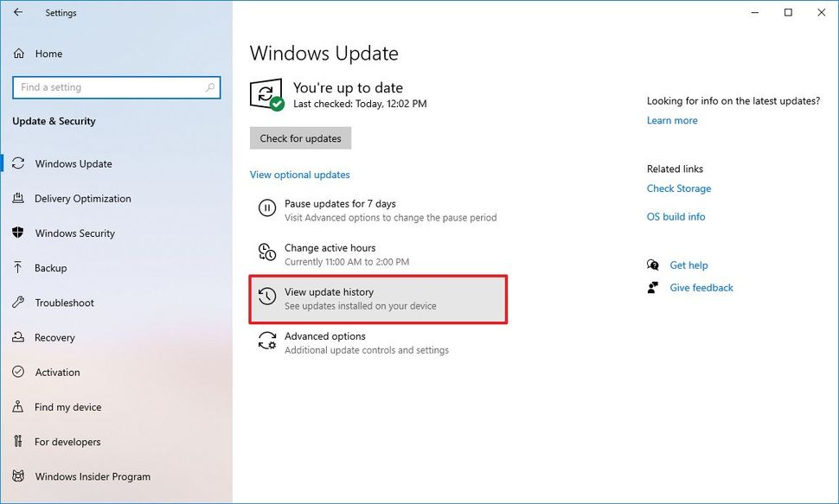This screenshot has height=504, width=839.
Task: Open View optional updates link
Action: click(x=299, y=175)
